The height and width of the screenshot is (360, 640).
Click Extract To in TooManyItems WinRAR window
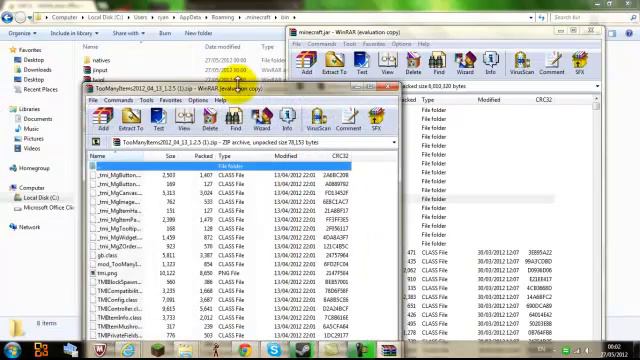pos(131,119)
